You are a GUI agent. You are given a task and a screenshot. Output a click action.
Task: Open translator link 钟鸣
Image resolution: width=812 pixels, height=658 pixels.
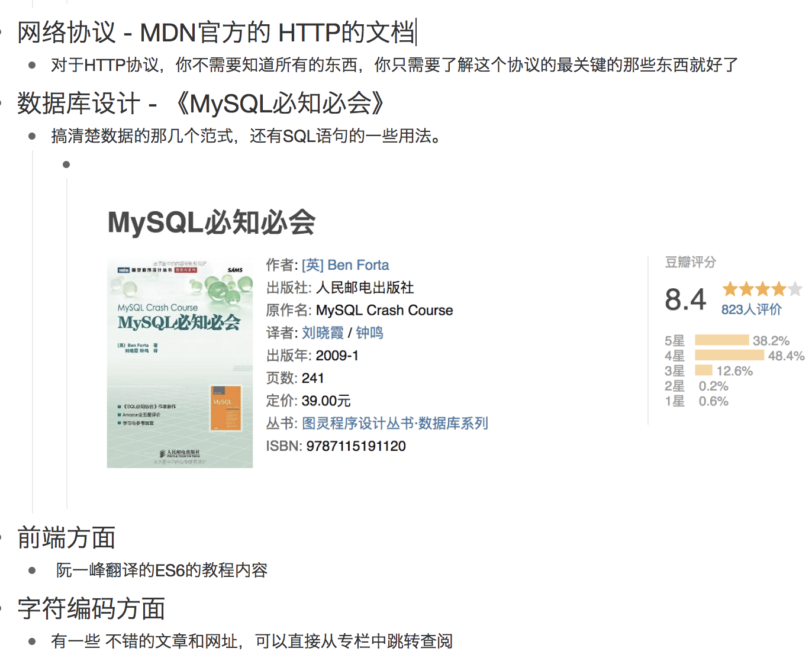[369, 333]
